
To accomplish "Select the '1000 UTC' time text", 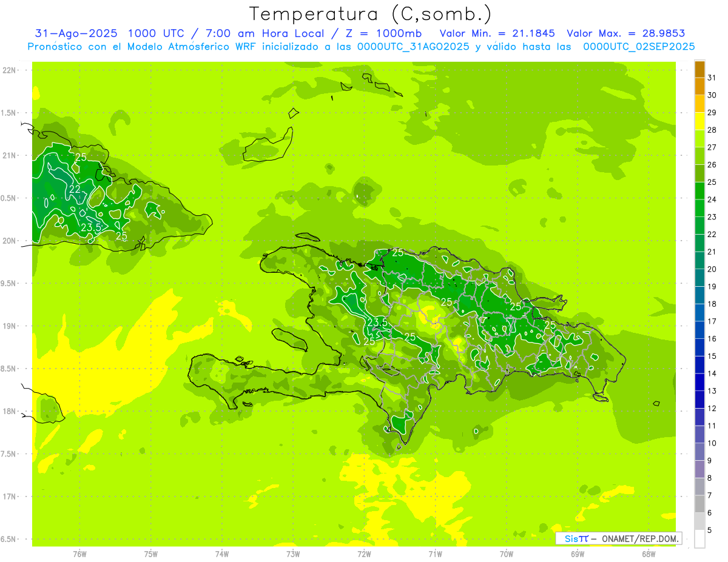I will 156,33.
